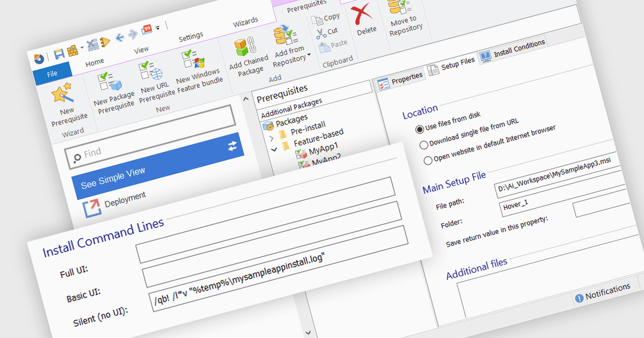Image resolution: width=644 pixels, height=338 pixels.
Task: Select the Feature-based folder node
Action: click(313, 139)
